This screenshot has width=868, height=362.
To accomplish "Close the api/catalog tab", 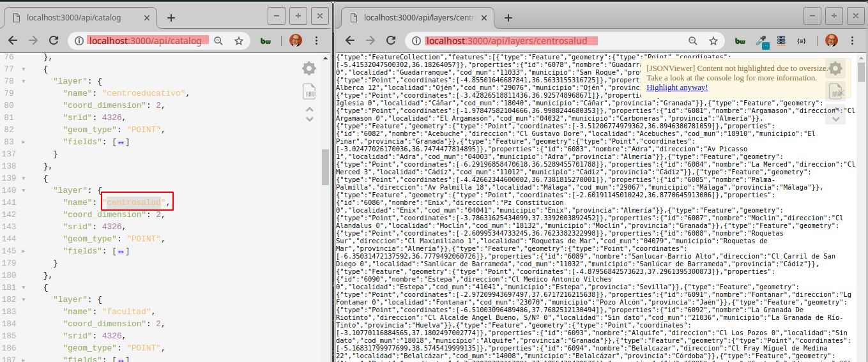I will pos(148,17).
